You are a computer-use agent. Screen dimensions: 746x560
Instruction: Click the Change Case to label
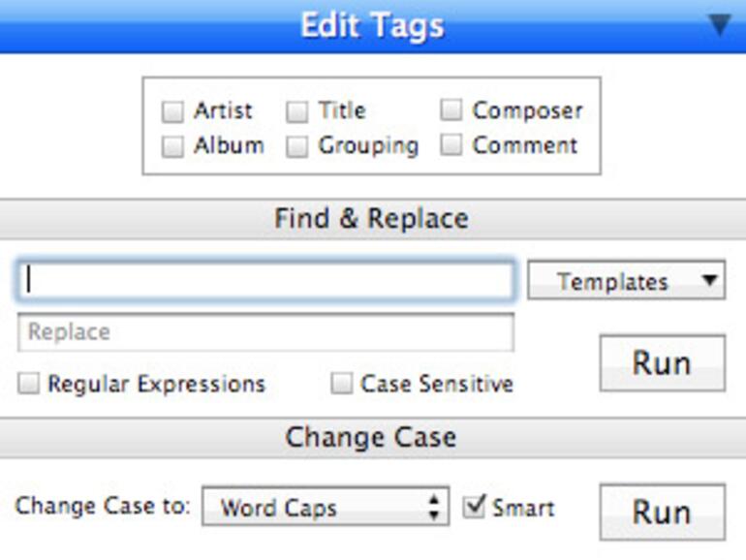[x=103, y=507]
